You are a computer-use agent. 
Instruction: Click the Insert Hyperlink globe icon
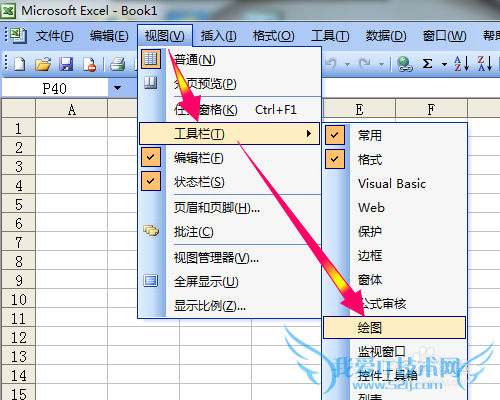405,64
